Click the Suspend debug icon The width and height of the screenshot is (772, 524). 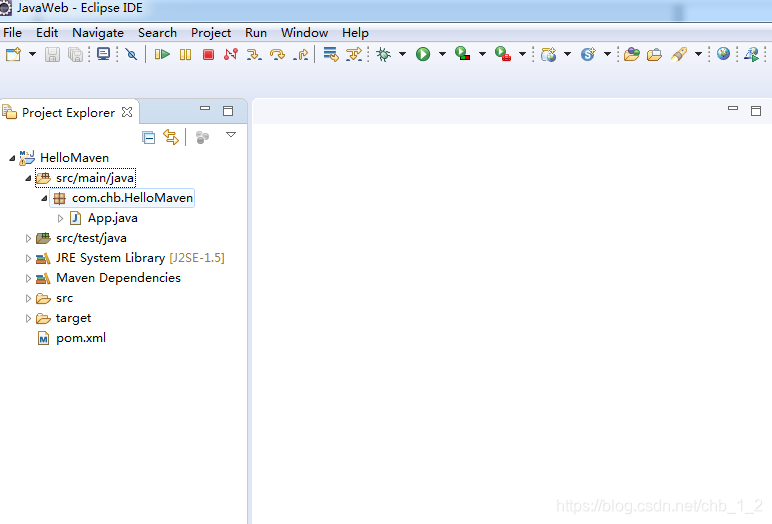pos(185,54)
